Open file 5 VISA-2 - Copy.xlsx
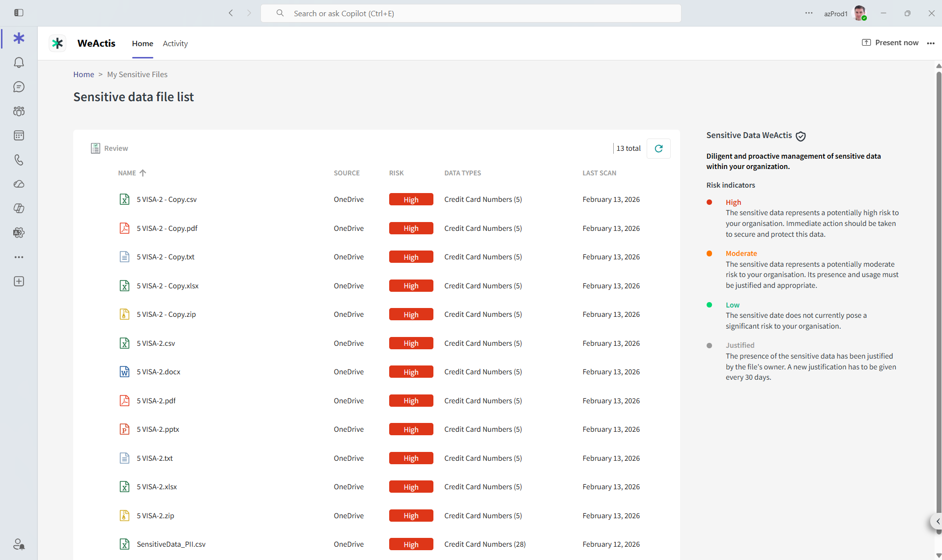Screen dimensions: 942x560 tap(168, 286)
